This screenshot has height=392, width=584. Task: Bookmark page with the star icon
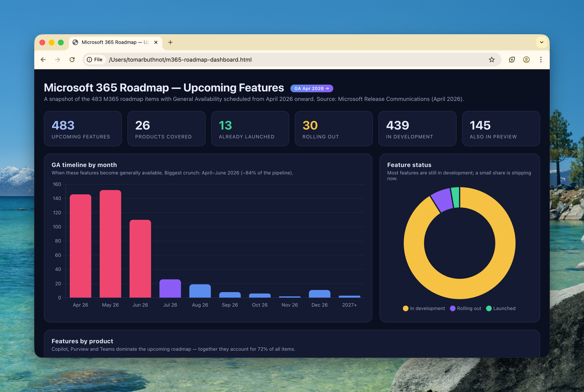pyautogui.click(x=492, y=60)
